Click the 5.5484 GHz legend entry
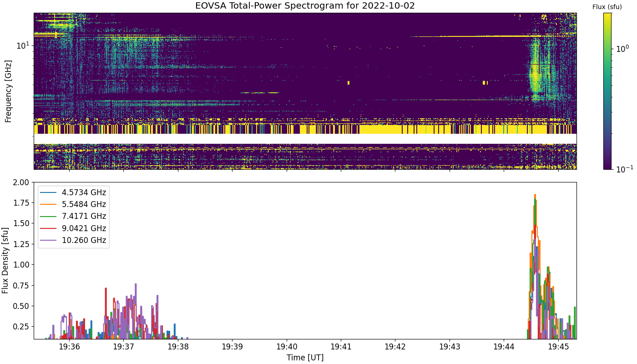 [74, 204]
